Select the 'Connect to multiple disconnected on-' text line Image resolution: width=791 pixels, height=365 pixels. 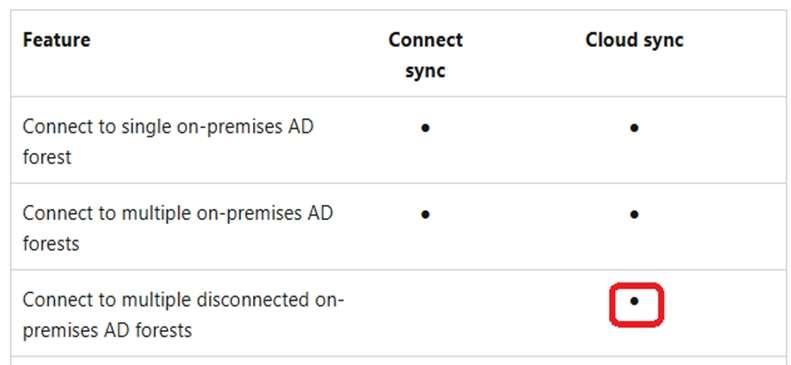pos(183,300)
